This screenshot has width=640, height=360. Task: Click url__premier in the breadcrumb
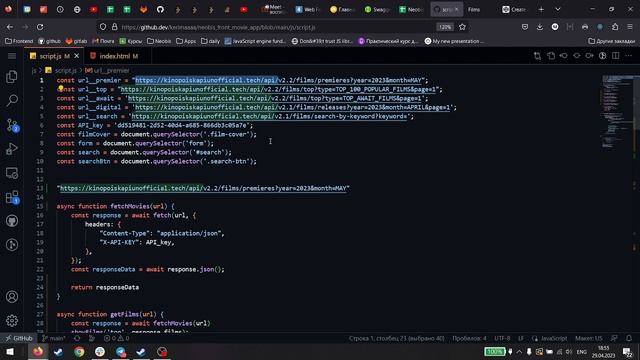click(111, 71)
